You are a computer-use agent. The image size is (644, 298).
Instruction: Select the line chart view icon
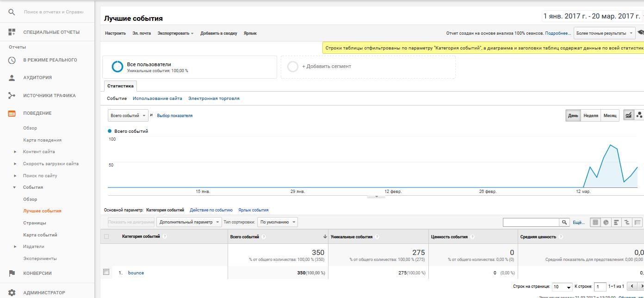(x=628, y=115)
